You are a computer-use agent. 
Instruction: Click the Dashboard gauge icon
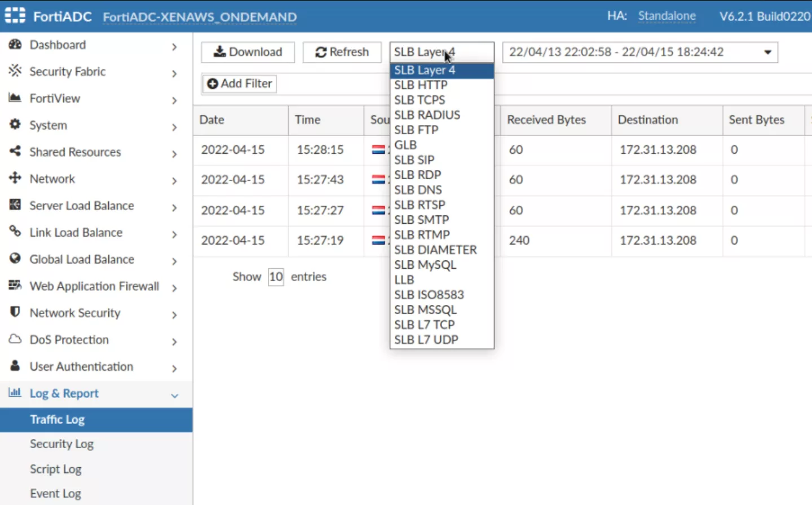[15, 45]
